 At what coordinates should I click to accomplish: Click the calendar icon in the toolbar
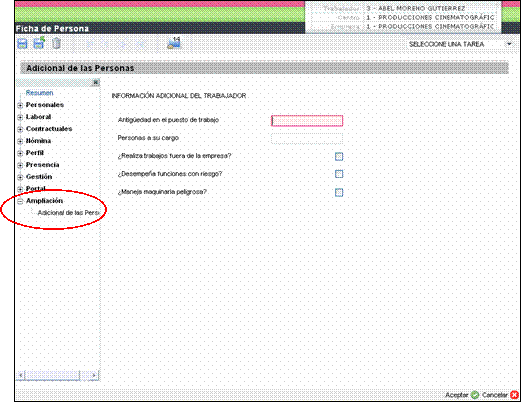(174, 43)
